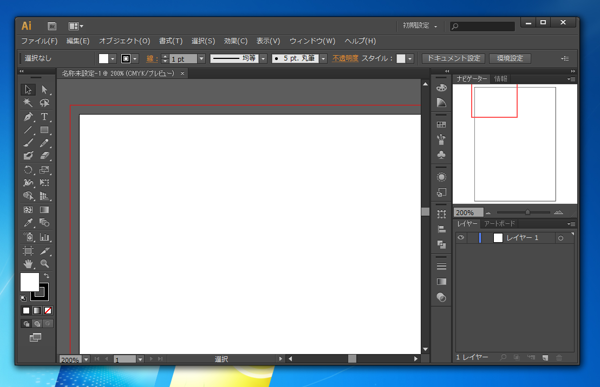Open stroke color dropdown in control bar

(x=135, y=59)
